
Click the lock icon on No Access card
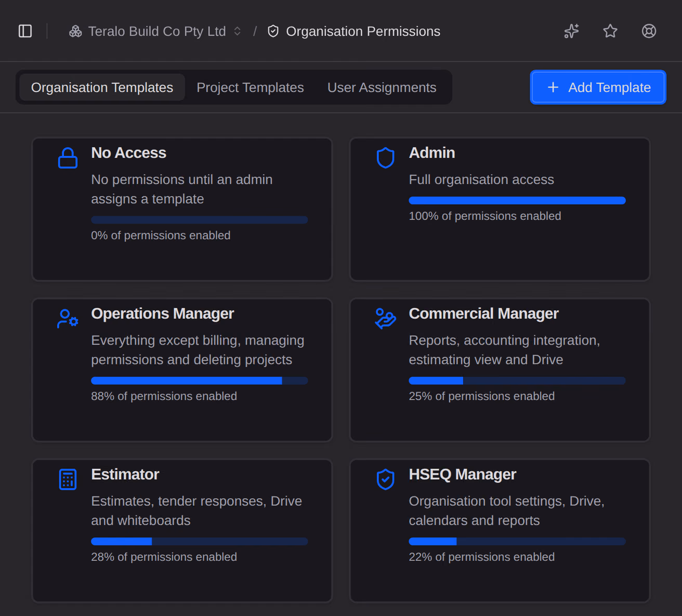(x=68, y=158)
